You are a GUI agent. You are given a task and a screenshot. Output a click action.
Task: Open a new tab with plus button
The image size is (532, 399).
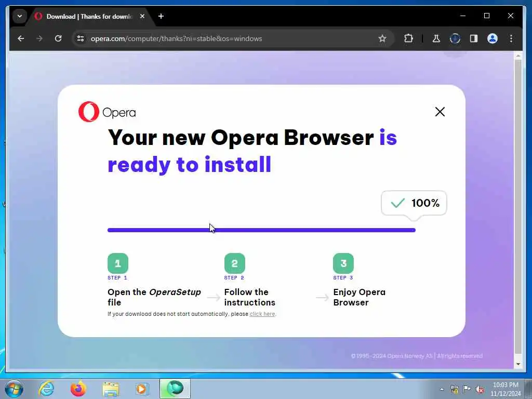tap(161, 16)
